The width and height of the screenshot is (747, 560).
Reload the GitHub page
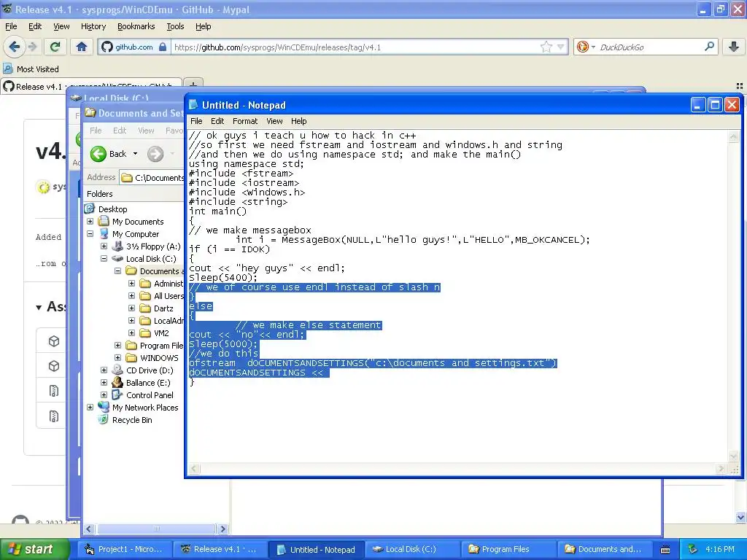(x=55, y=47)
